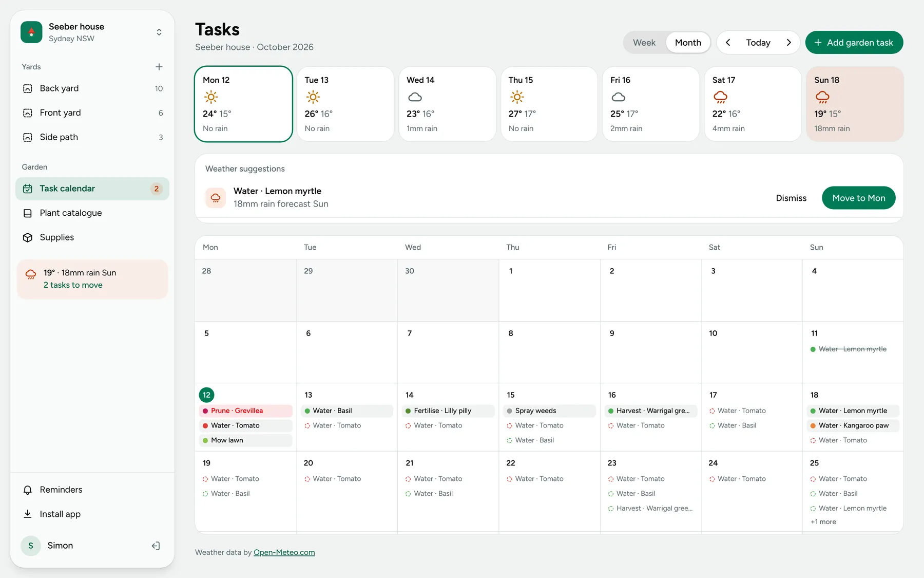This screenshot has width=924, height=578.
Task: Click the sun icon on Tue 13's weather card
Action: pos(313,97)
